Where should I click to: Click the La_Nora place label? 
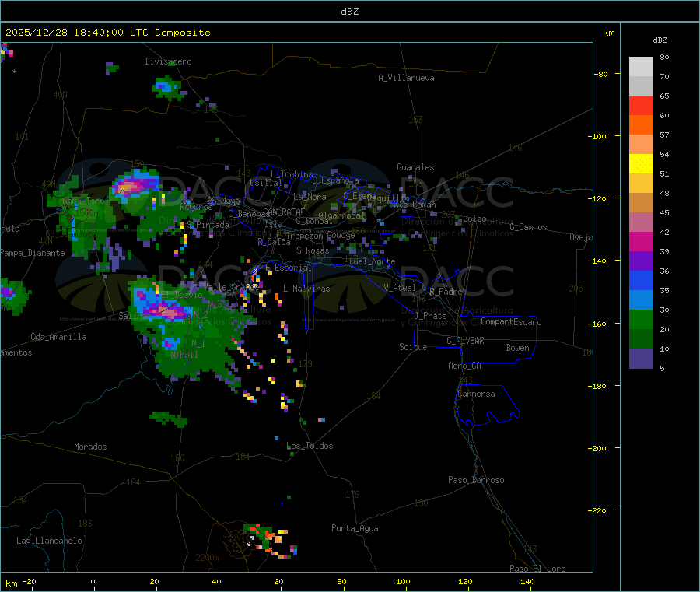pyautogui.click(x=310, y=197)
